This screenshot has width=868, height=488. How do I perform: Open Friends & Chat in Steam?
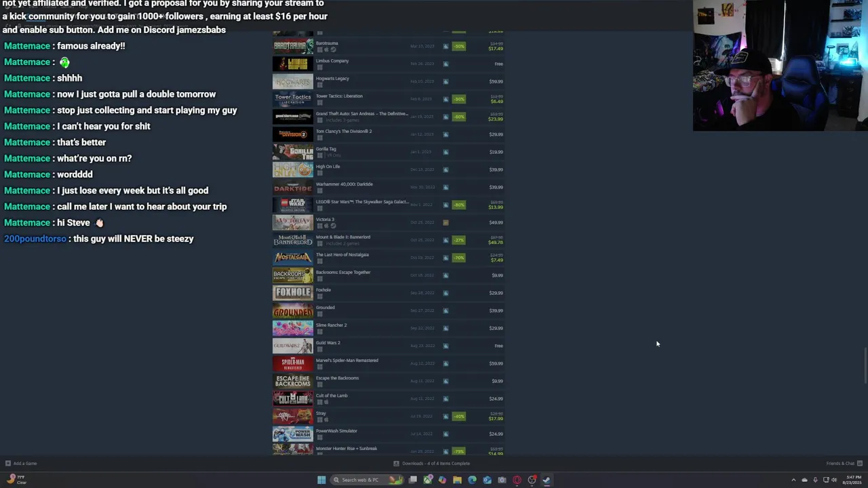click(844, 464)
